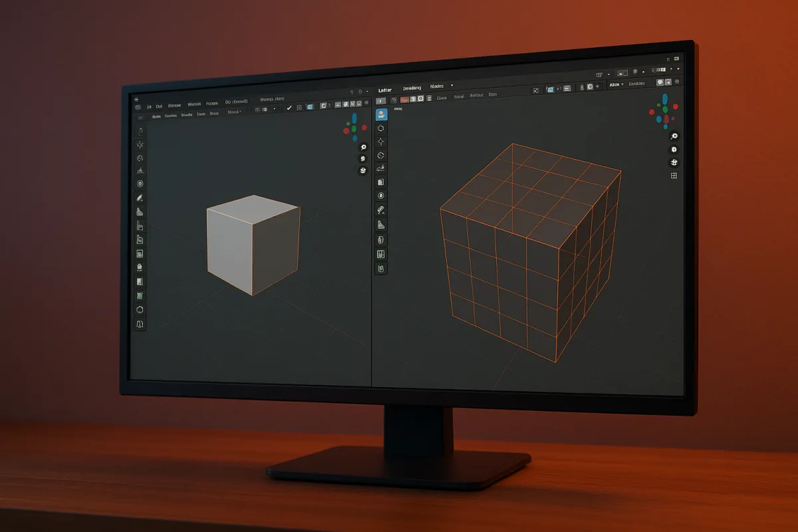Open the 'Imedang' menu in right viewport
This screenshot has height=532, width=798.
coord(412,88)
